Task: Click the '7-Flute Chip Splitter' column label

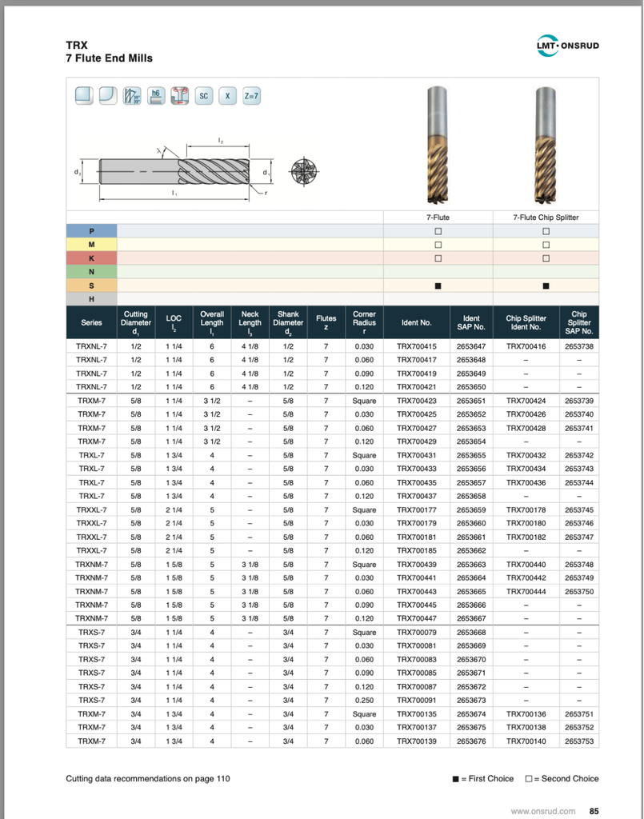Action: click(546, 218)
